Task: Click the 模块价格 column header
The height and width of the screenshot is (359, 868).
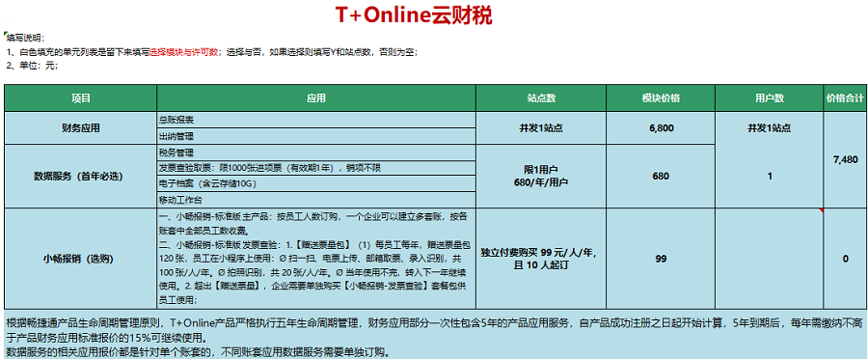Action: point(661,98)
